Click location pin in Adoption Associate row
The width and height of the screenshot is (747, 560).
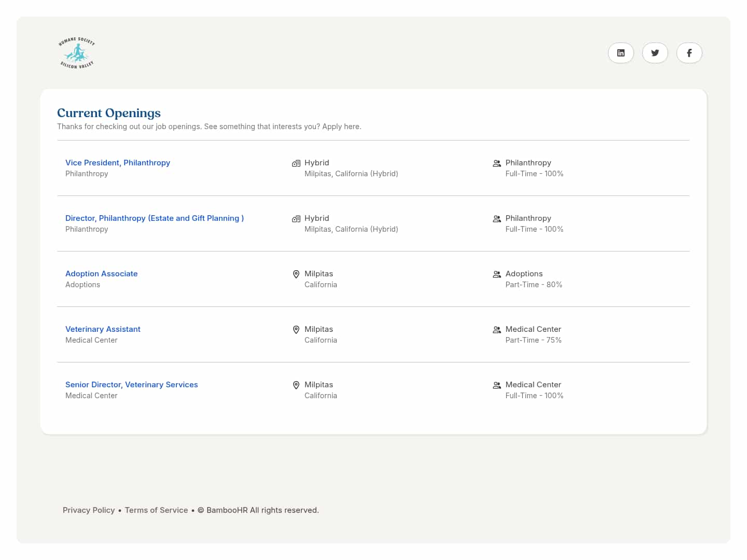click(296, 274)
